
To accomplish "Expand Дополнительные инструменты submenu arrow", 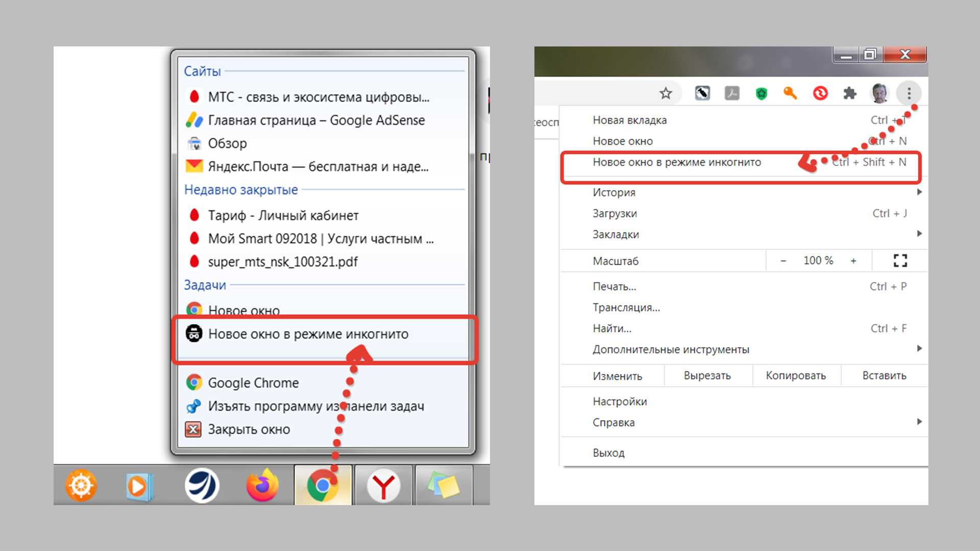I will 919,349.
